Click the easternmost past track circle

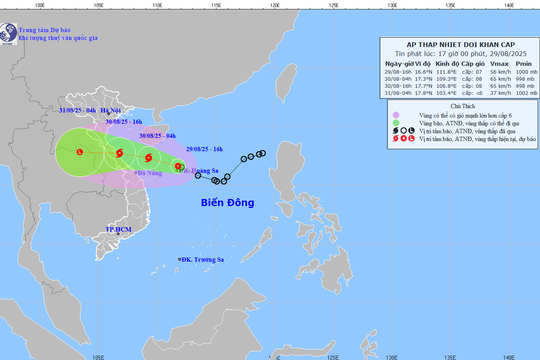[263, 153]
